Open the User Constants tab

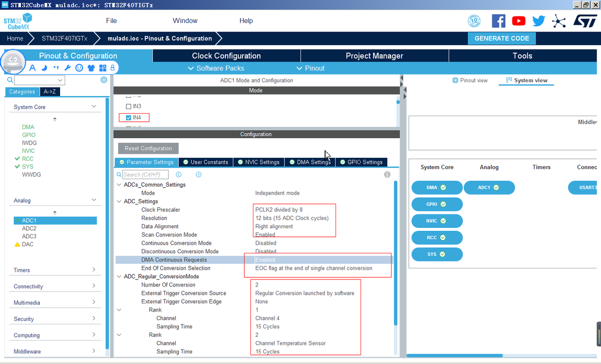click(x=205, y=162)
